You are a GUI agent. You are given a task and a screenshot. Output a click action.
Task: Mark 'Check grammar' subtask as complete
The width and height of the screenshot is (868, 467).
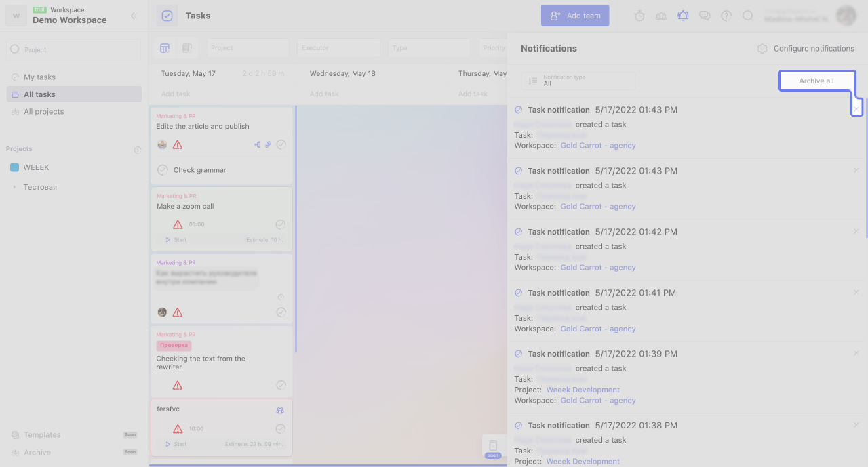[x=163, y=170]
